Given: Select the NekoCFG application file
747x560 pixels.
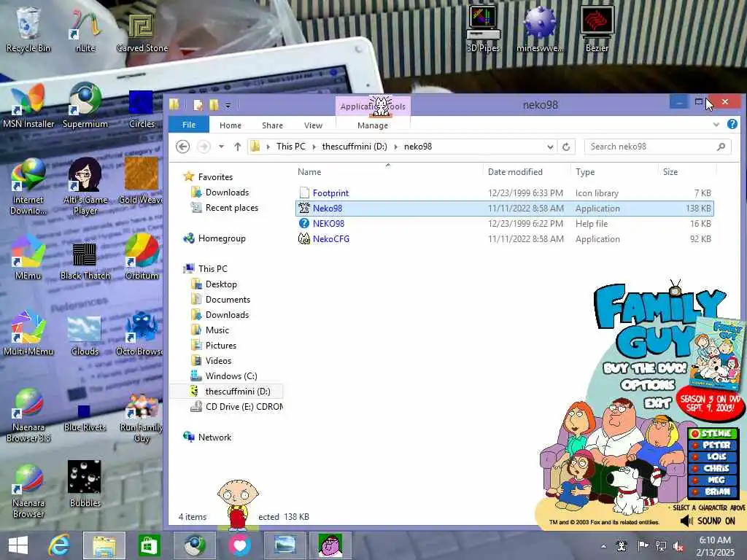Looking at the screenshot, I should 505,239.
